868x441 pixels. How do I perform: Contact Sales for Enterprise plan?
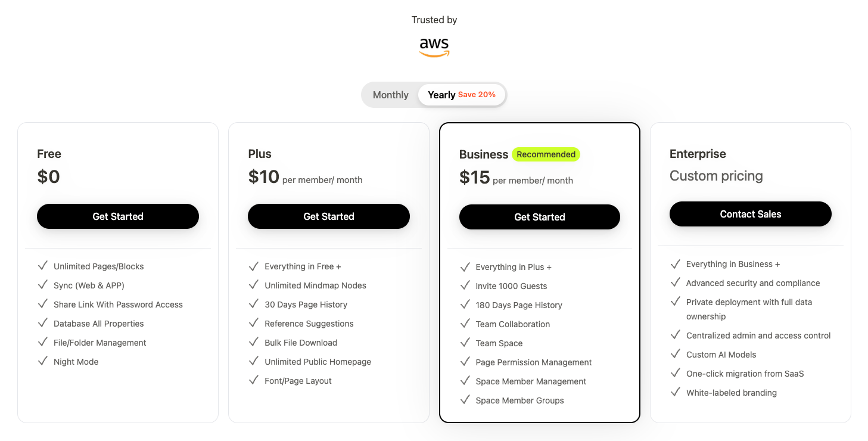750,214
